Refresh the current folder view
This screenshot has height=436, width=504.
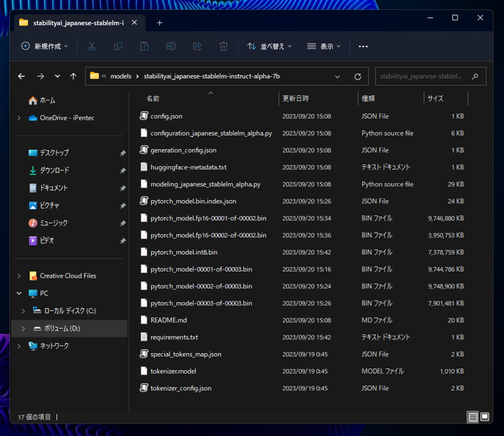pyautogui.click(x=357, y=76)
